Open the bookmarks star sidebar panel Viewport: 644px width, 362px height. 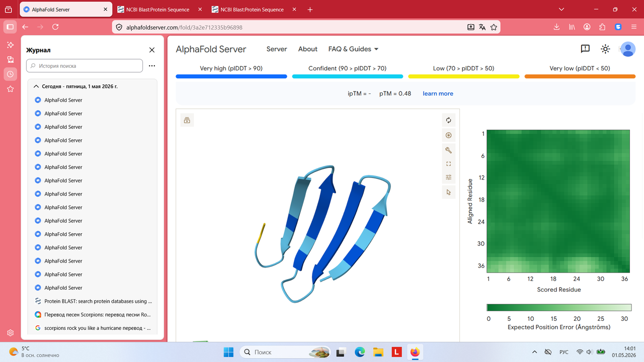(x=10, y=89)
